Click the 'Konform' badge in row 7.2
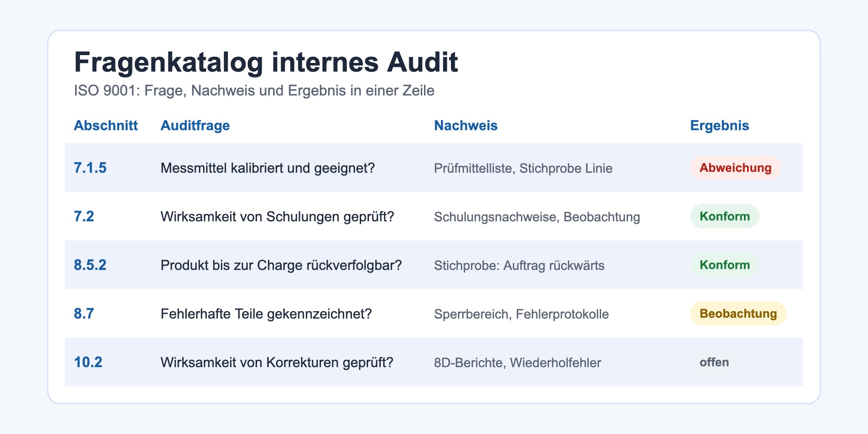868x434 pixels. (725, 216)
